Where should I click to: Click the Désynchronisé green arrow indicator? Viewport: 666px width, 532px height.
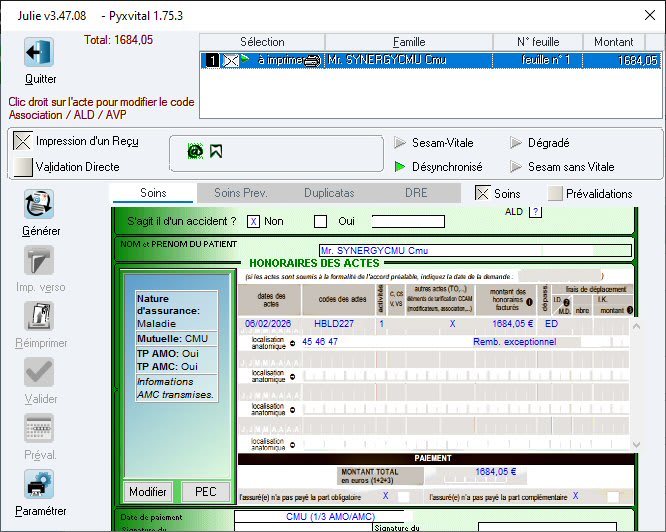click(401, 167)
